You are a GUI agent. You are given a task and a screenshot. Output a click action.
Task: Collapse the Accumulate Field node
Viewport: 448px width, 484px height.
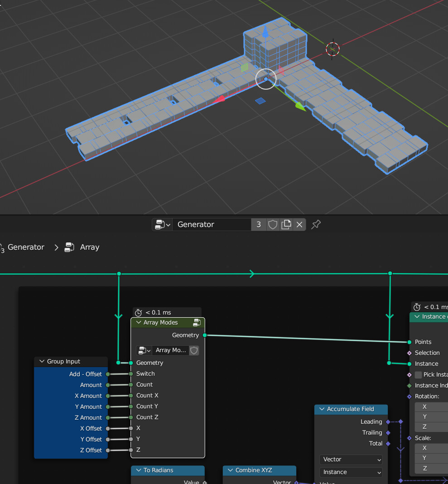[322, 409]
